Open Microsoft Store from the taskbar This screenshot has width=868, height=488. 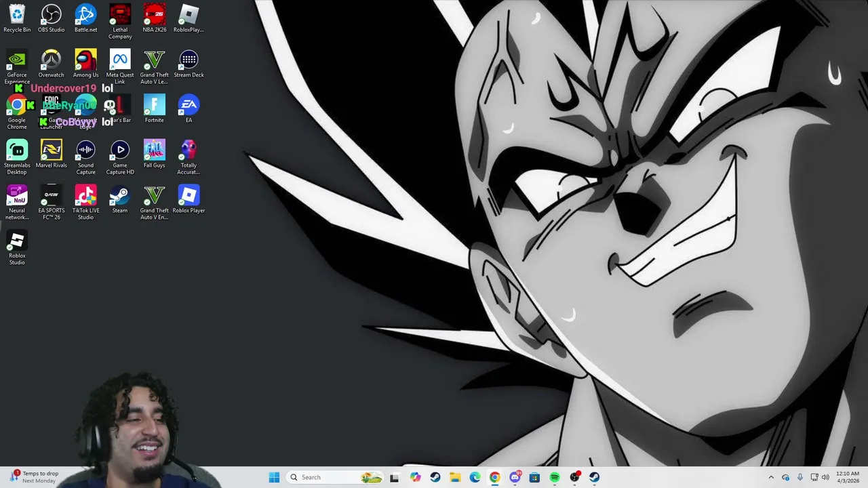click(534, 477)
